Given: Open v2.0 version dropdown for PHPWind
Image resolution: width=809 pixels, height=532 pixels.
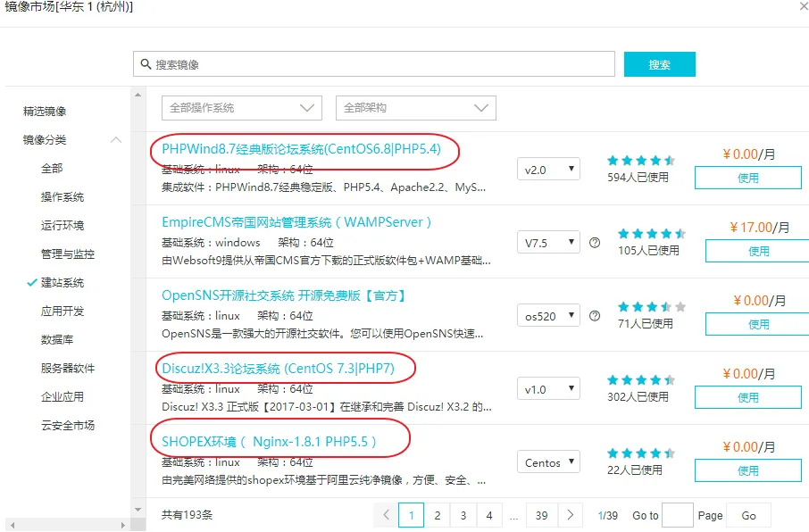Looking at the screenshot, I should (x=548, y=170).
